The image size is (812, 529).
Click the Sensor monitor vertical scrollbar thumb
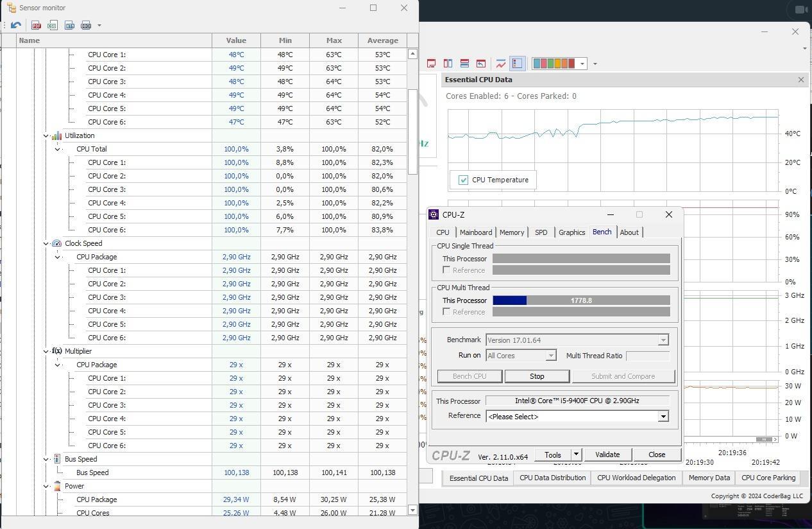(x=412, y=132)
